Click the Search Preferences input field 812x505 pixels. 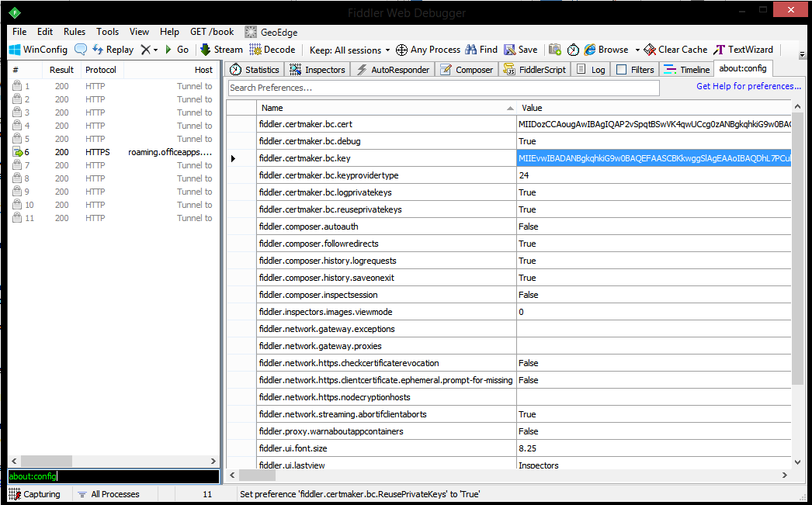coord(444,88)
